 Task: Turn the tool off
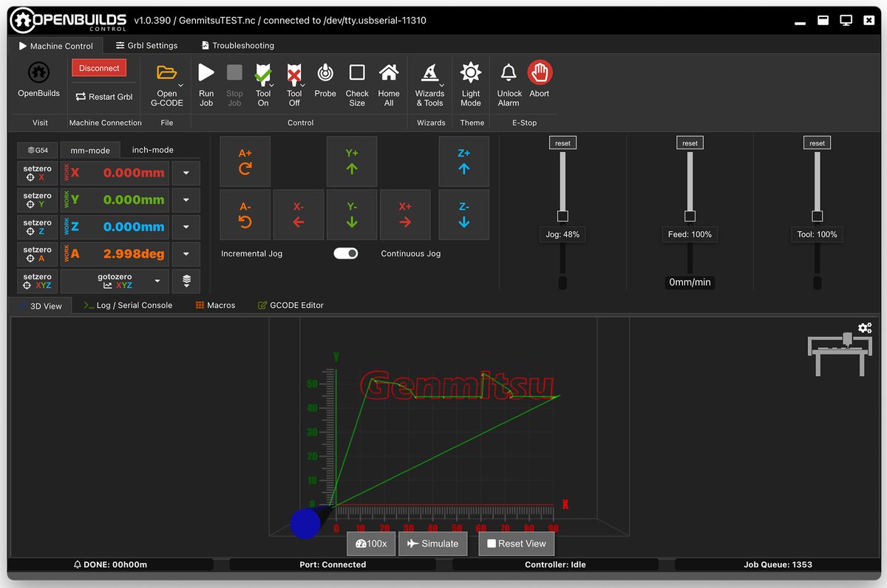click(x=294, y=72)
